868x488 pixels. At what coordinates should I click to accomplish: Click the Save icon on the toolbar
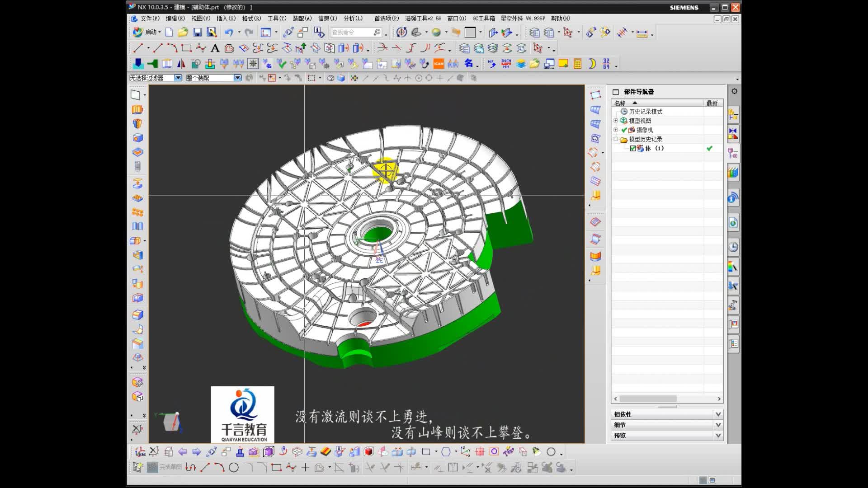pyautogui.click(x=198, y=32)
